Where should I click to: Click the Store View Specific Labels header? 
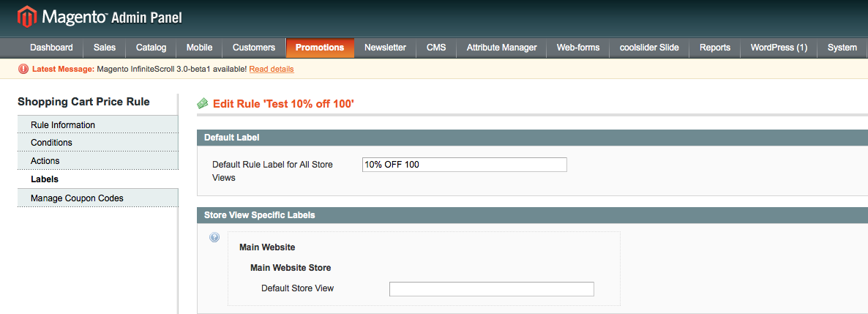pos(532,215)
